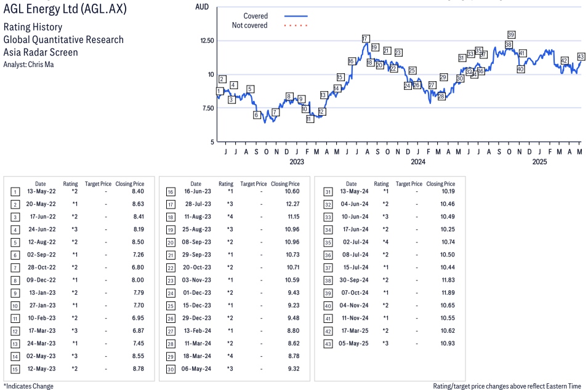Select chart marker 39 on the price line
Image resolution: width=588 pixels, height=390 pixels.
click(x=511, y=34)
